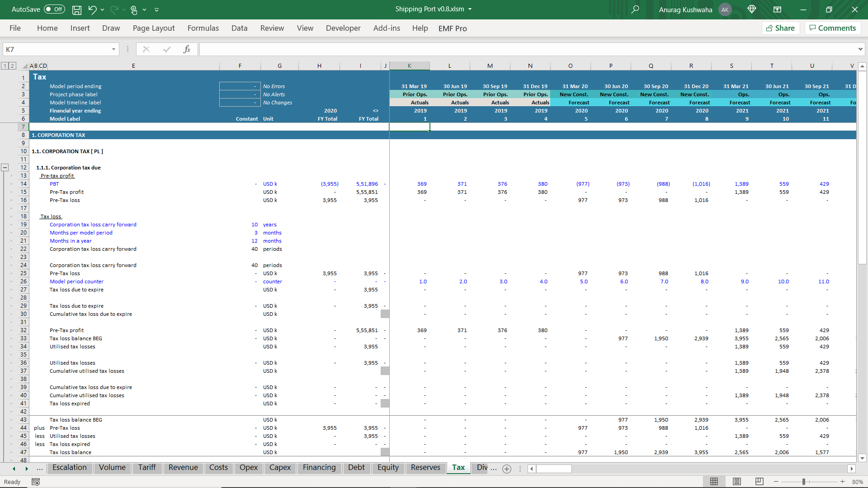Viewport: 868px width, 488px height.
Task: Click the Share button
Action: (x=781, y=28)
